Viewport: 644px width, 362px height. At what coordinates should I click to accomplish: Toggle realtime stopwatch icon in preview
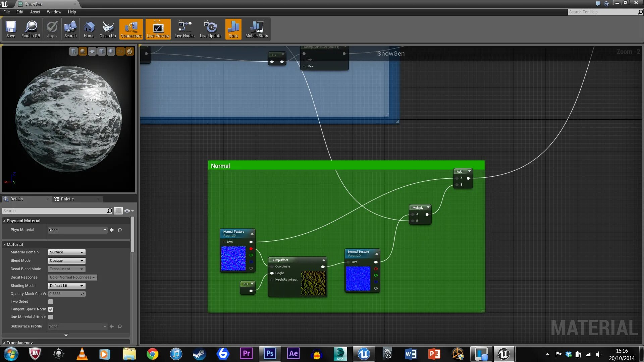[129, 51]
